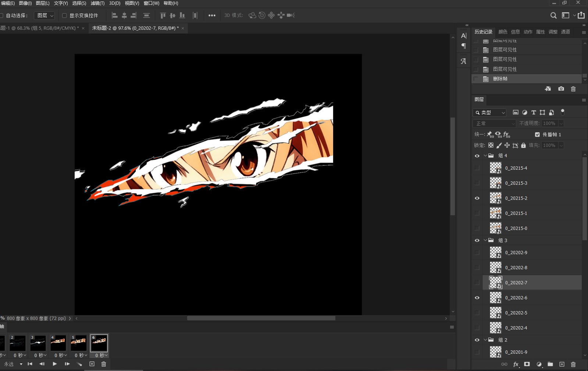The height and width of the screenshot is (371, 588).
Task: Collapse the 组 3 group
Action: pyautogui.click(x=485, y=240)
